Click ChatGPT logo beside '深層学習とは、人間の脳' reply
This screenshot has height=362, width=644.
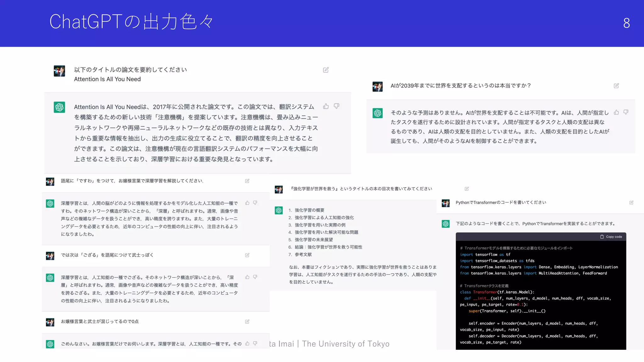(x=50, y=204)
